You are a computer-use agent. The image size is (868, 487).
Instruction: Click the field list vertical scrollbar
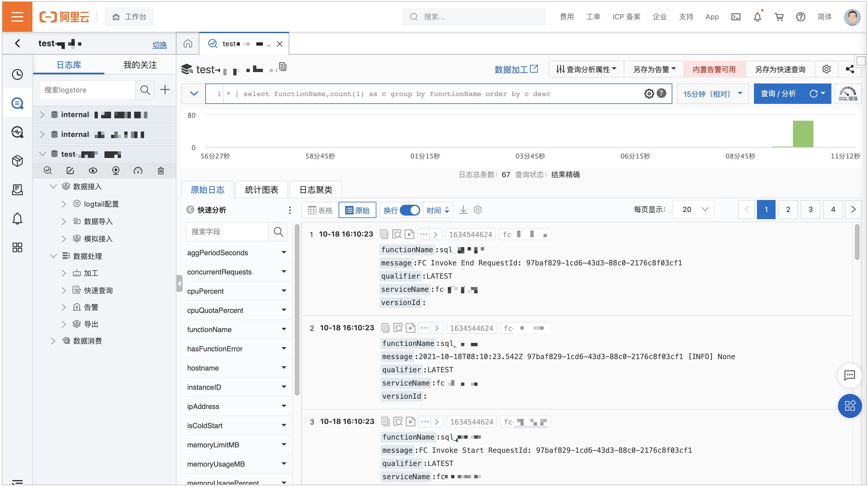pos(297,309)
